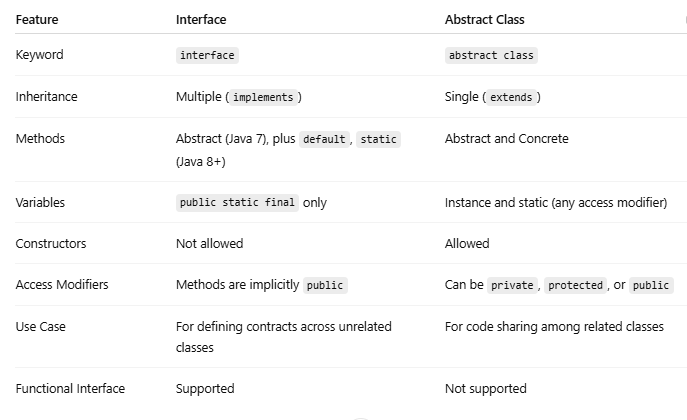Select the "implements" code label
The image size is (687, 420).
click(x=263, y=97)
